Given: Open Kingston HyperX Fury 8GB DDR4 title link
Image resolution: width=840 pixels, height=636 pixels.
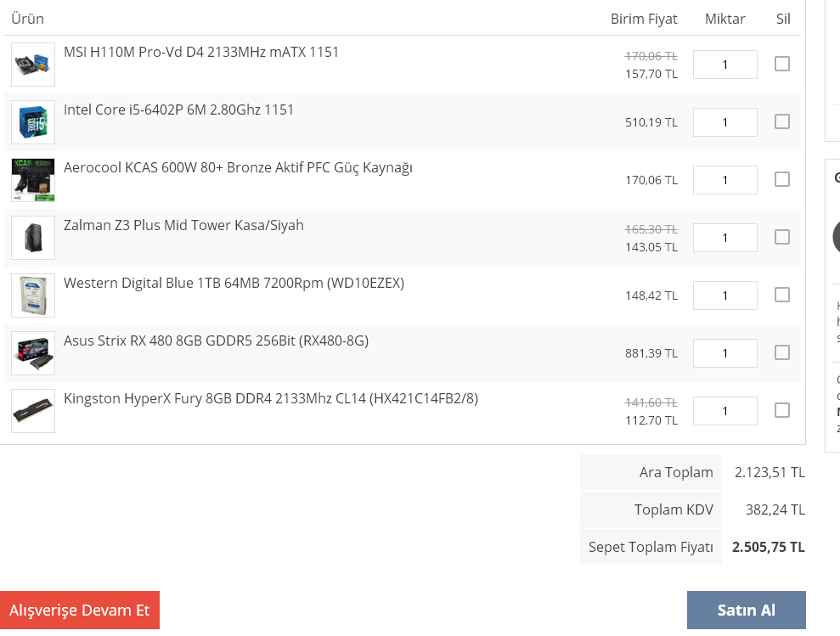Looking at the screenshot, I should pyautogui.click(x=270, y=399).
